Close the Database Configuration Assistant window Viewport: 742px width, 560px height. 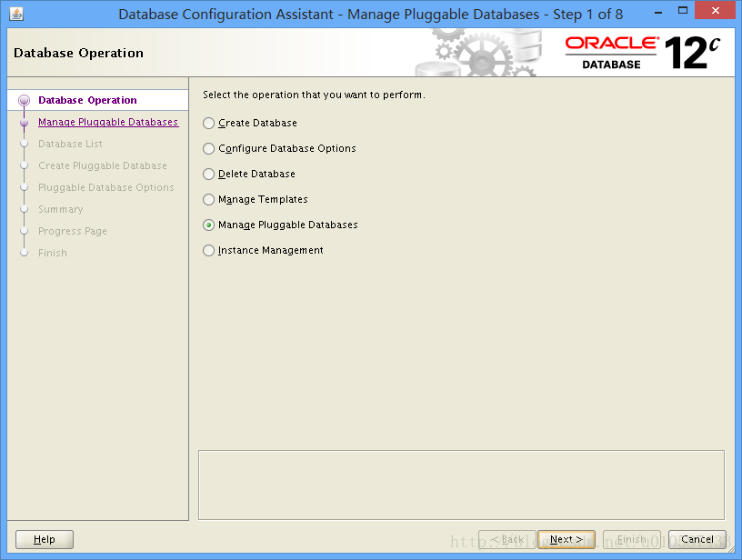716,10
